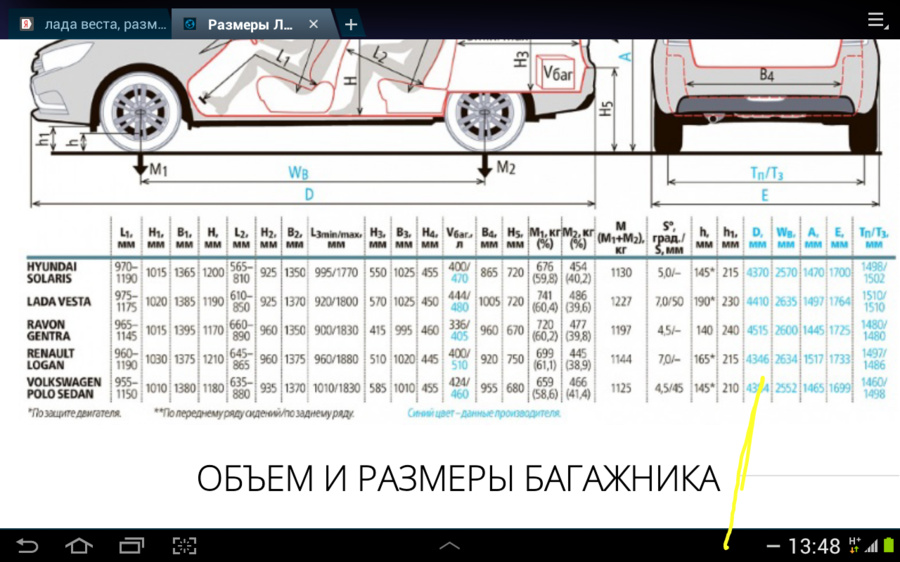This screenshot has height=562, width=900.
Task: Click the 'Vбаг' box in car diagram
Action: (556, 72)
